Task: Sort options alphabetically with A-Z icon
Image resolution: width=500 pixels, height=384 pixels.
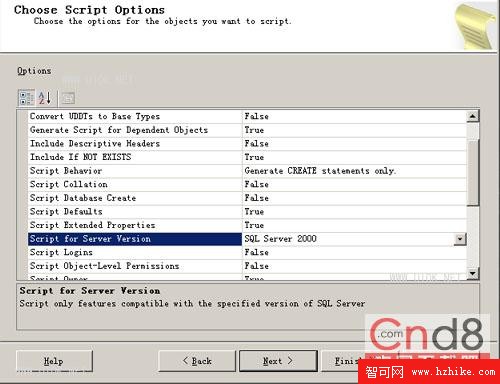Action: coord(44,98)
